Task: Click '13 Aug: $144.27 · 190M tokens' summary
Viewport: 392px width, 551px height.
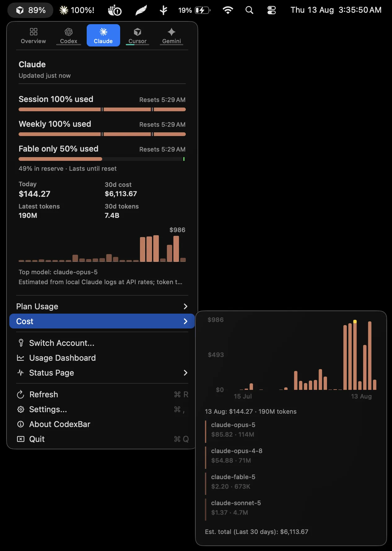Action: coord(251,412)
